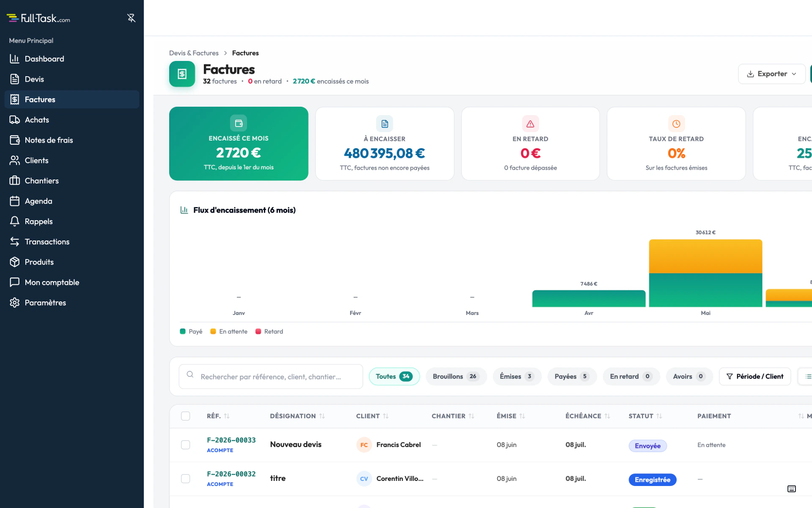This screenshot has height=508, width=812.
Task: Open the Période / Client filter
Action: (755, 376)
